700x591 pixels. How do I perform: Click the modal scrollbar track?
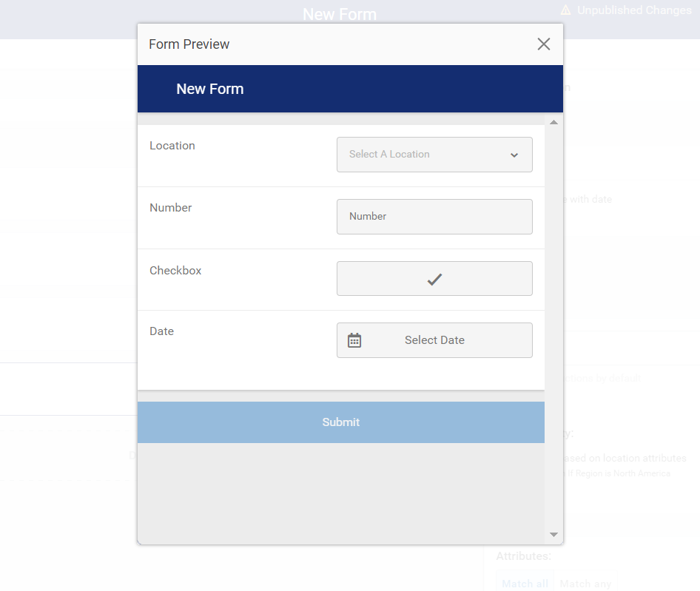[553, 325]
